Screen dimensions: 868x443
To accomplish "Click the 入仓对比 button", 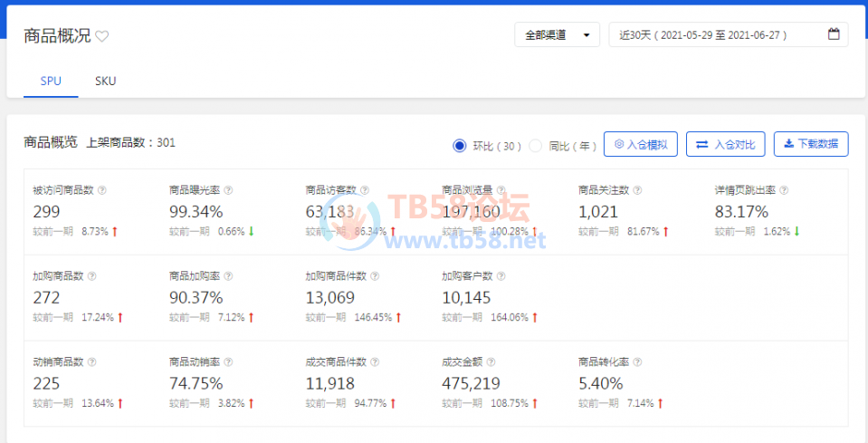I will point(726,144).
